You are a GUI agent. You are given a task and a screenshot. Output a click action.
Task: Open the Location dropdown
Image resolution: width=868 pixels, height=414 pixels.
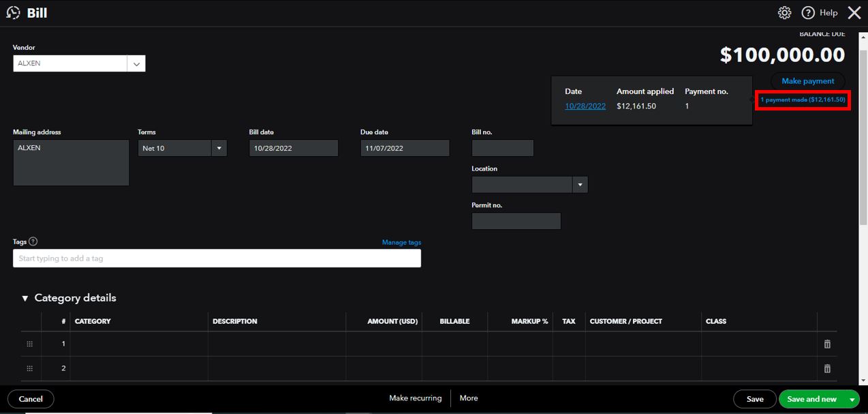[580, 185]
